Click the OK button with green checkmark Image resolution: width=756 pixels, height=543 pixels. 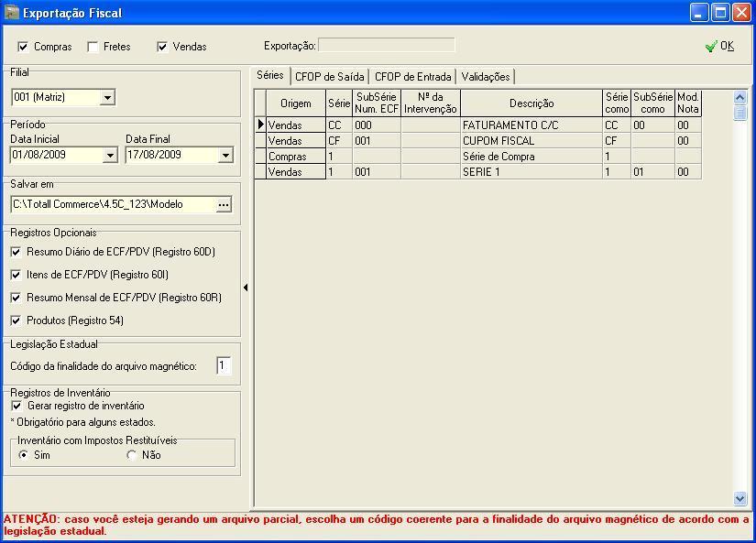pos(719,46)
